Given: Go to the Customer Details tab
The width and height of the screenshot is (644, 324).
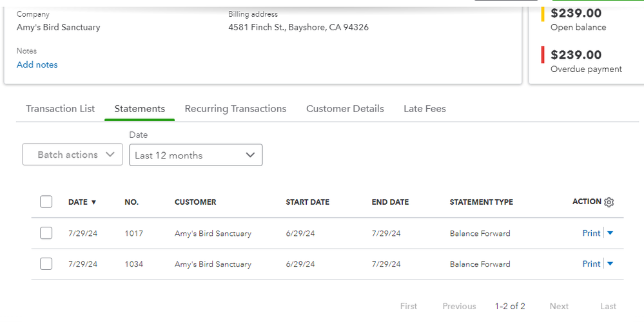Looking at the screenshot, I should coord(345,109).
